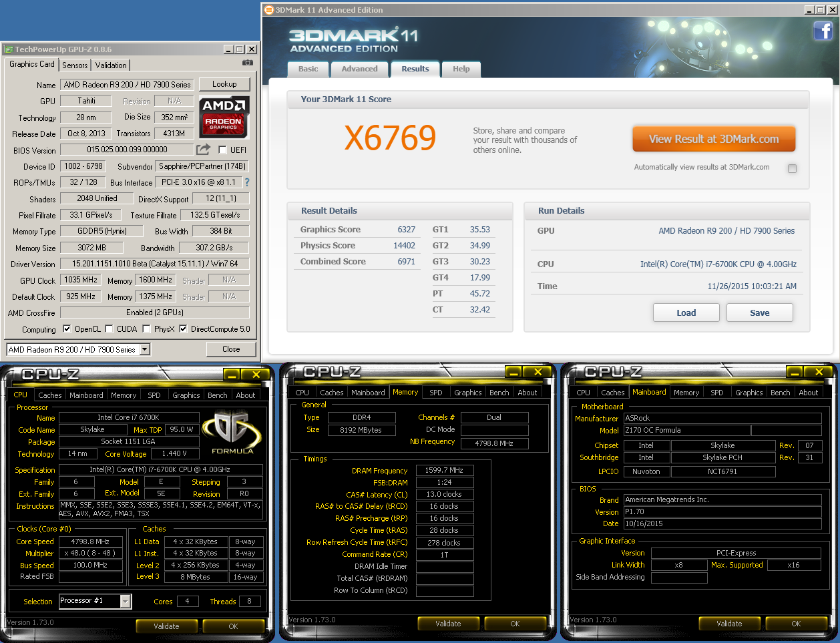
Task: Click the GPU name field in GPU-Z
Action: (x=128, y=84)
